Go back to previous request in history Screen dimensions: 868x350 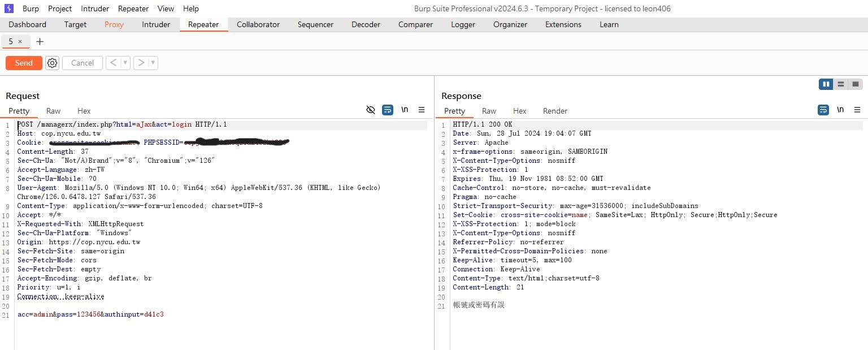tap(113, 63)
